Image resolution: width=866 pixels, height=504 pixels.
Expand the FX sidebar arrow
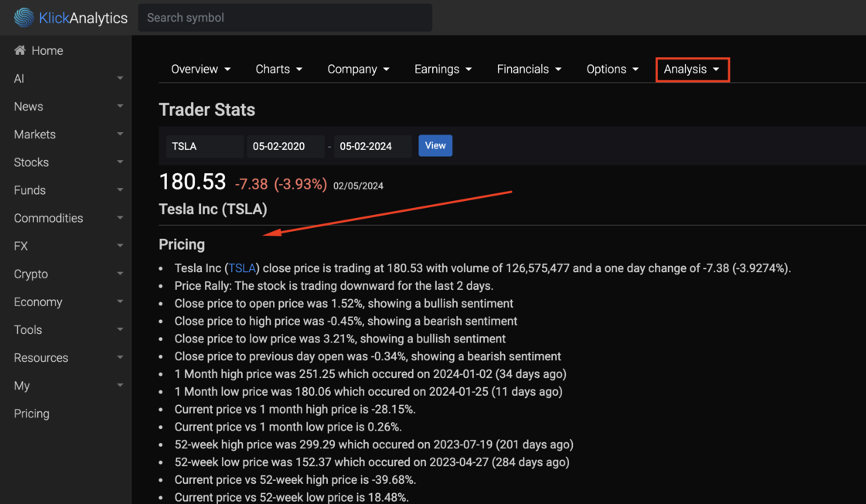pyautogui.click(x=120, y=246)
